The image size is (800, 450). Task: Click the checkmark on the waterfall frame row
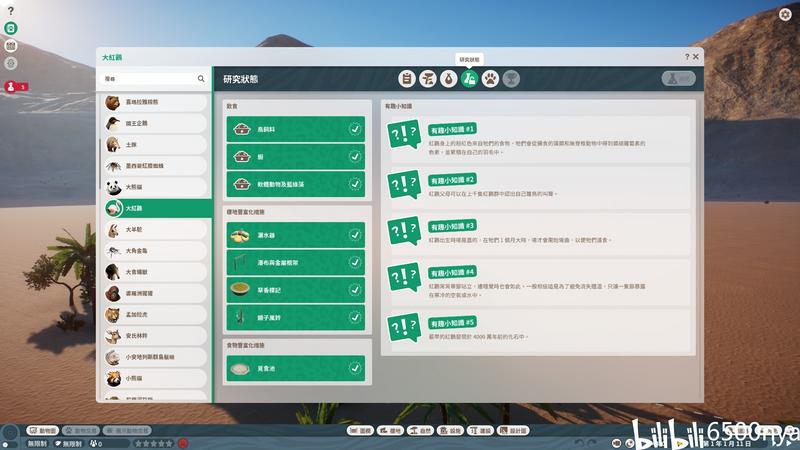(x=355, y=263)
